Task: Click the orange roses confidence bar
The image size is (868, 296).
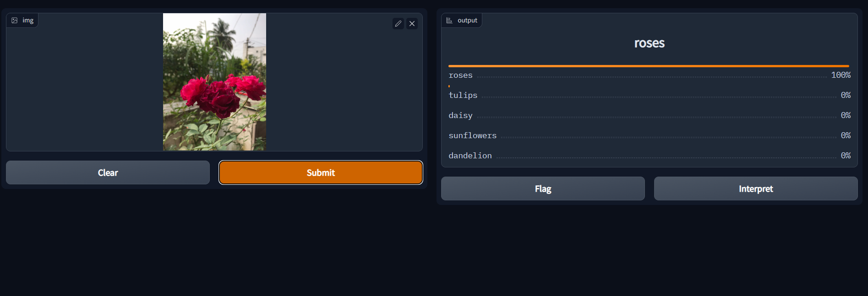Action: coord(649,65)
